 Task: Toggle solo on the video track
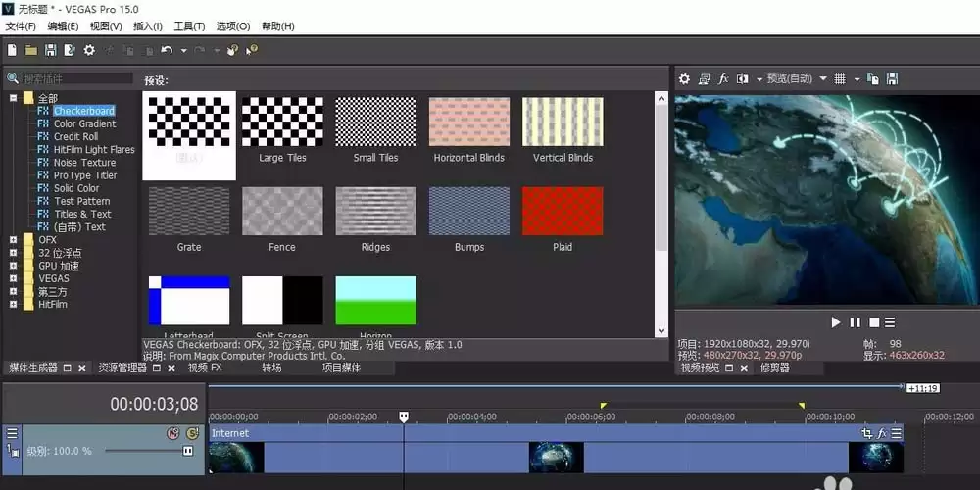pyautogui.click(x=192, y=433)
